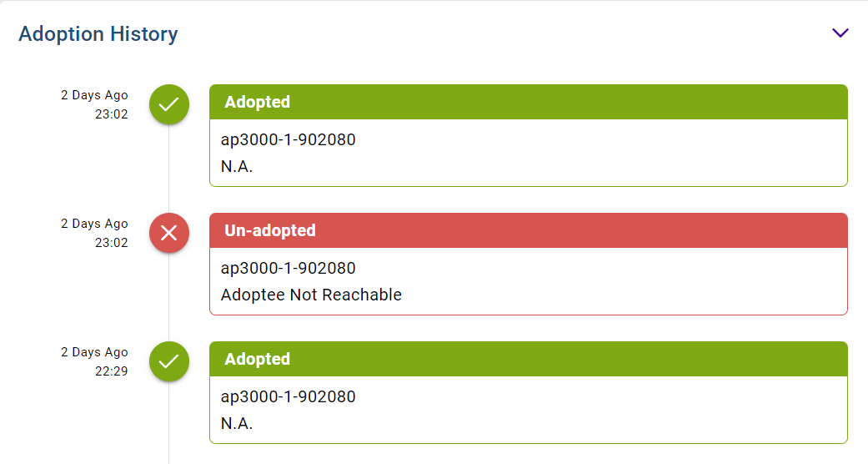Click the 22:29 timestamp label

pyautogui.click(x=112, y=371)
